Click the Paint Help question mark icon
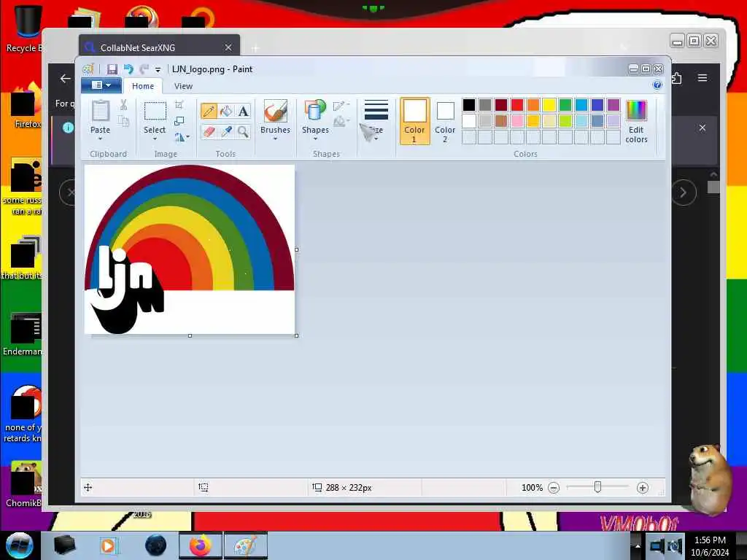Screen dimensions: 747x560 (657, 85)
